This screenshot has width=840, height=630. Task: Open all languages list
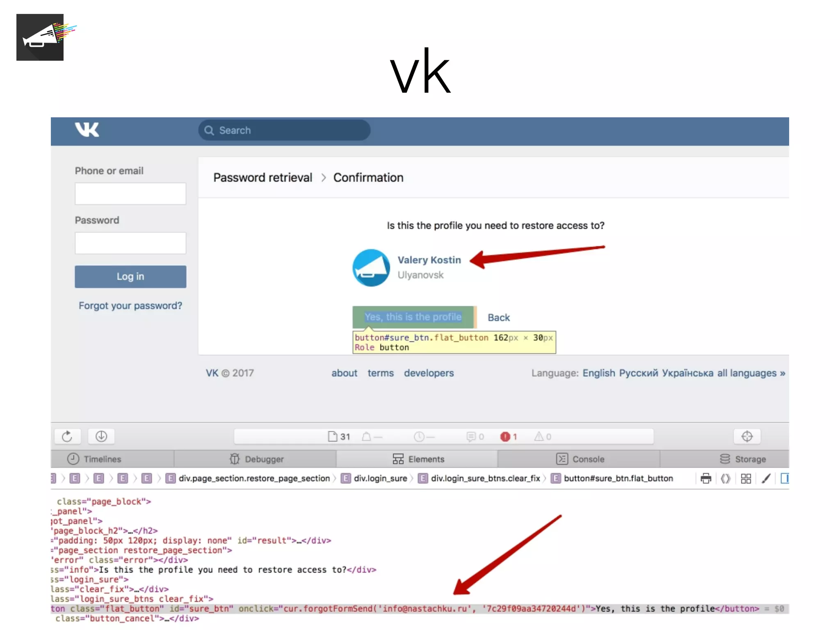click(751, 373)
